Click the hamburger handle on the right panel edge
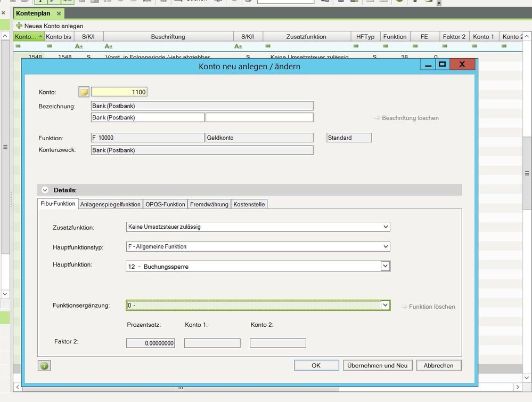This screenshot has height=402, width=532. tap(527, 173)
